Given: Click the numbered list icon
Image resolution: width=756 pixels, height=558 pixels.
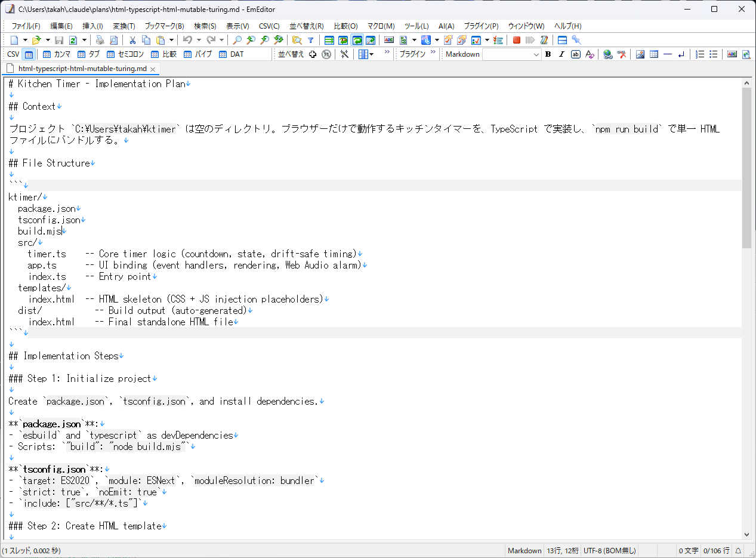Looking at the screenshot, I should (x=700, y=54).
